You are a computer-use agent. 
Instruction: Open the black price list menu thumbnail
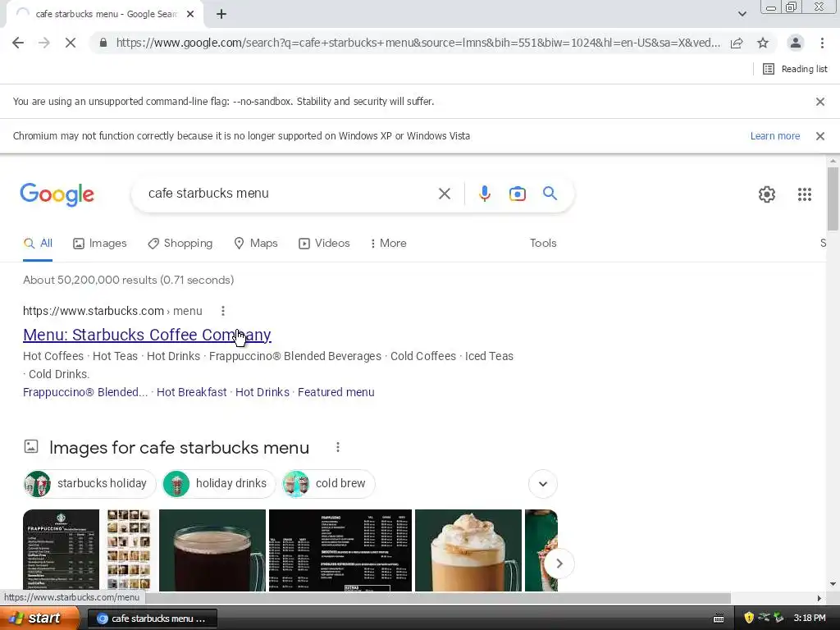click(340, 550)
